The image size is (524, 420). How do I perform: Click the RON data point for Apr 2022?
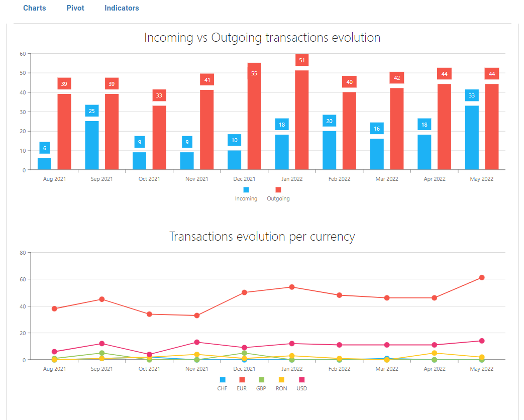coord(434,353)
